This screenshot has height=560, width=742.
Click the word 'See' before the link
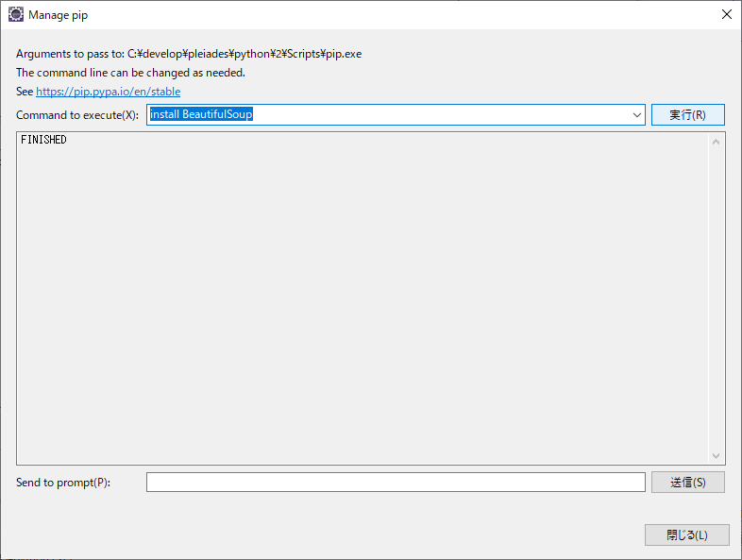[x=25, y=92]
